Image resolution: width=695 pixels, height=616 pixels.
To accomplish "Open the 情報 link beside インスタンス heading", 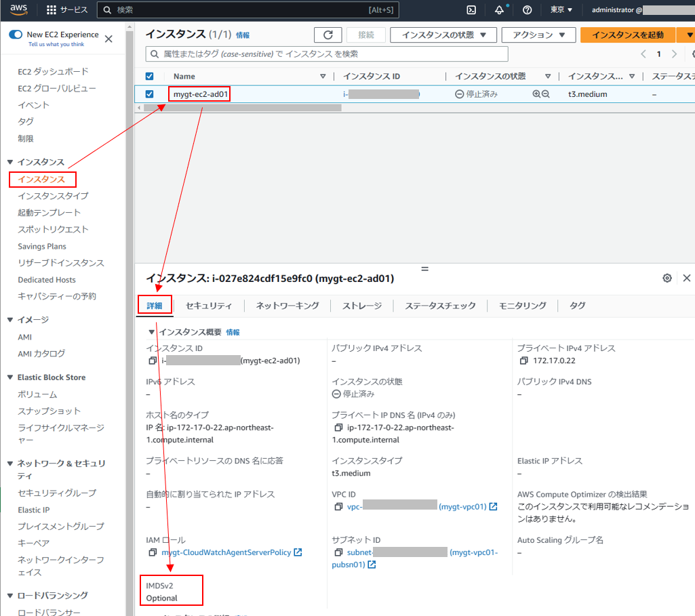I will coord(243,35).
